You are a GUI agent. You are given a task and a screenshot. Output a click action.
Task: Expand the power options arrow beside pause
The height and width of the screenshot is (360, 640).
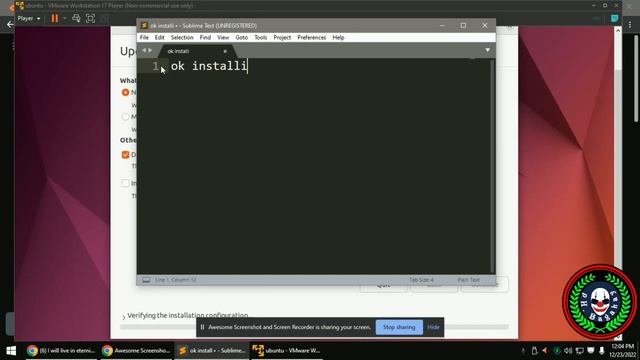pos(64,18)
